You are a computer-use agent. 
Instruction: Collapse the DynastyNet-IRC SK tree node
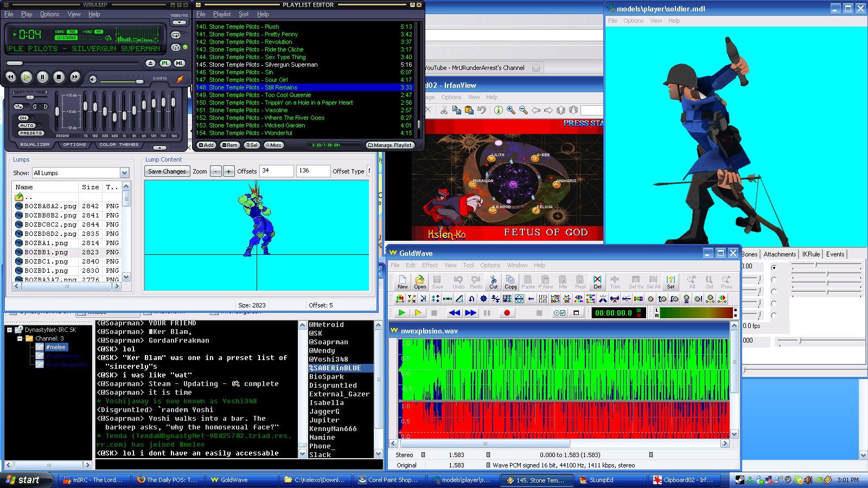(x=9, y=330)
